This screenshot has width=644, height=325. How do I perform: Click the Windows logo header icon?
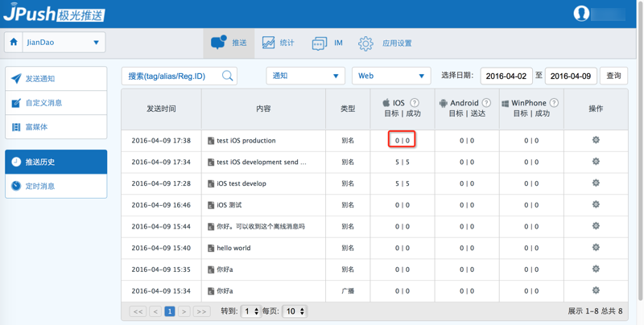tap(506, 104)
